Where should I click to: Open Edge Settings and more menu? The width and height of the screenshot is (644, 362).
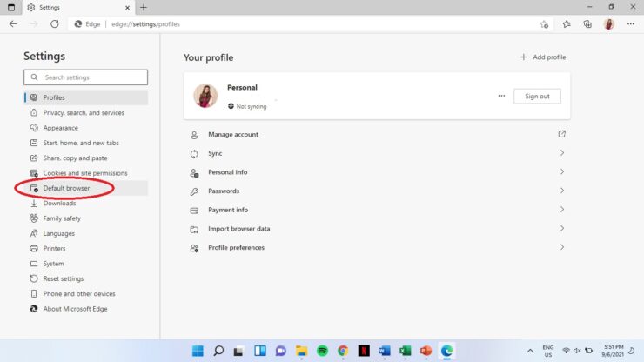point(631,24)
